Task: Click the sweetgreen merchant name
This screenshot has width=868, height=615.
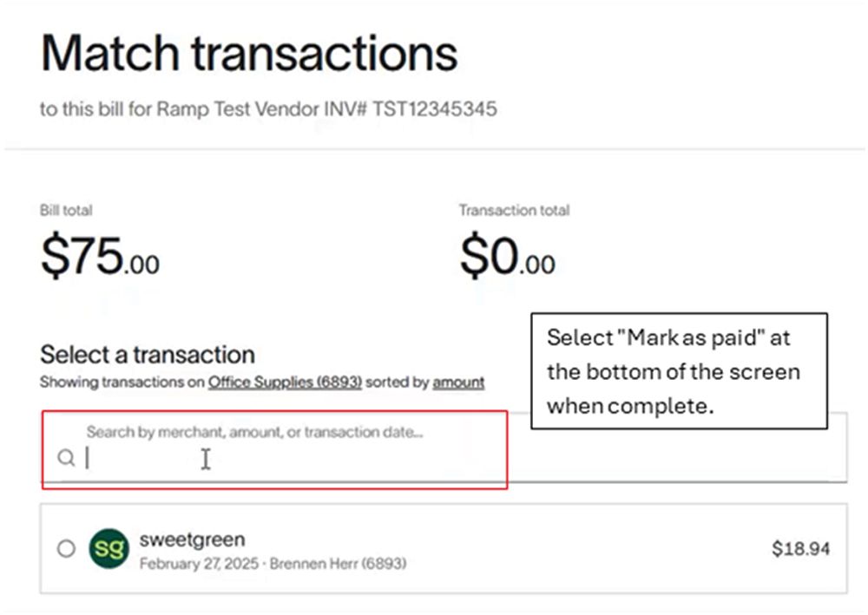Action: (x=192, y=540)
